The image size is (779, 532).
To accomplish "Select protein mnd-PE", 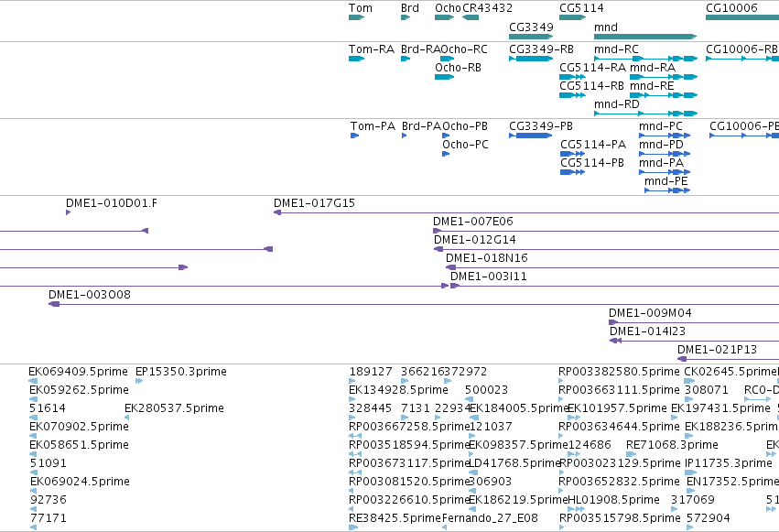I will click(x=667, y=190).
